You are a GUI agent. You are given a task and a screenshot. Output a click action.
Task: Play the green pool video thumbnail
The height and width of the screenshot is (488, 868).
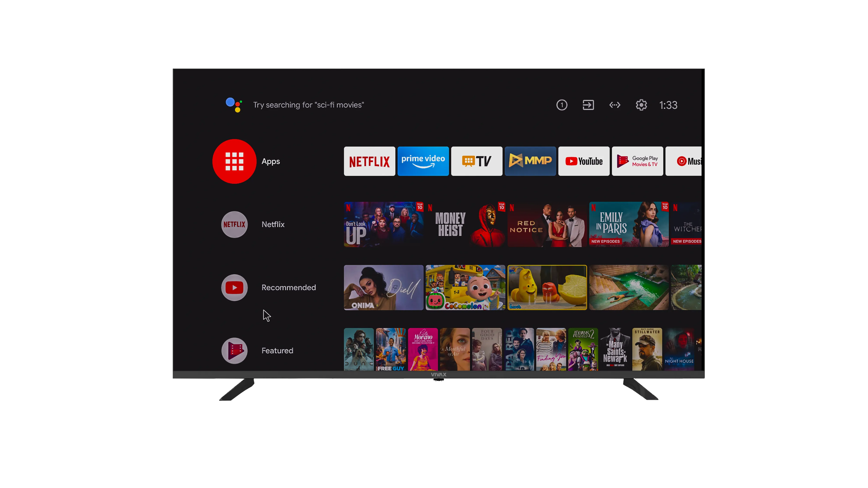[629, 288]
